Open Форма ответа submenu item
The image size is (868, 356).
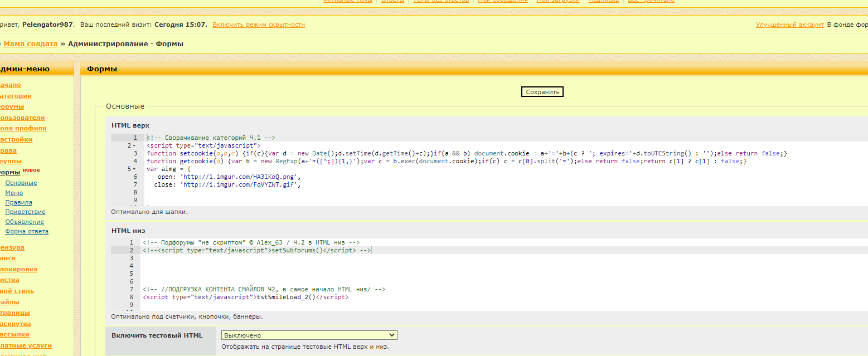[27, 231]
